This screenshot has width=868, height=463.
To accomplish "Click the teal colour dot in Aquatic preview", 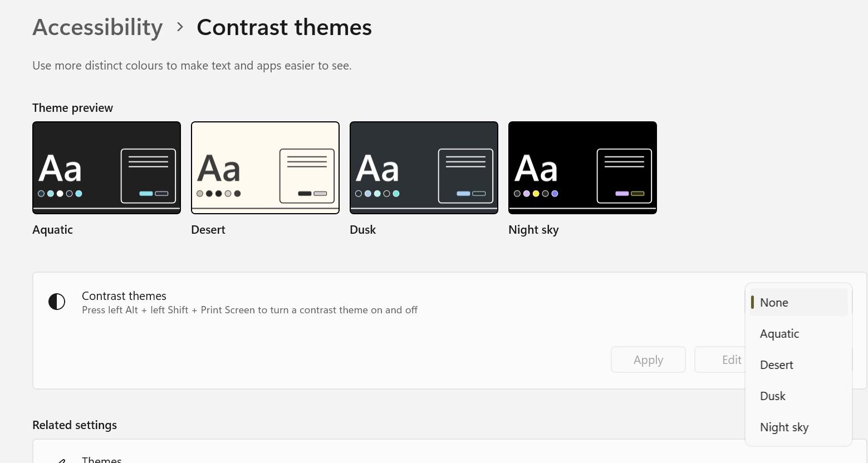I will tap(79, 193).
